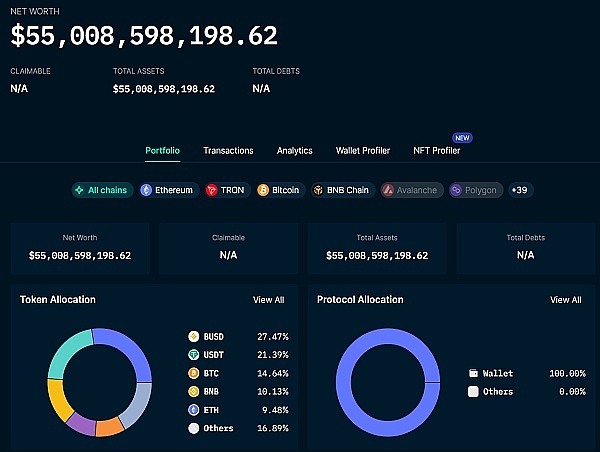
Task: Open the Analytics tab
Action: (x=295, y=151)
